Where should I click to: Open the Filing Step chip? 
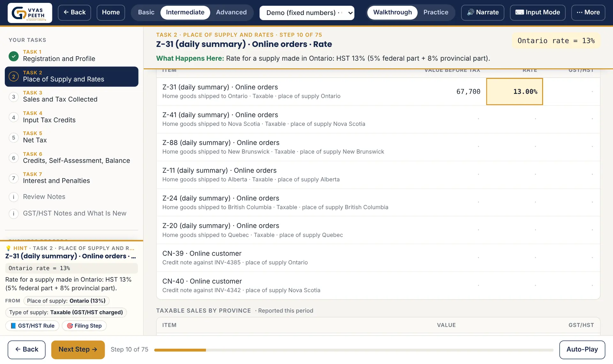click(84, 326)
